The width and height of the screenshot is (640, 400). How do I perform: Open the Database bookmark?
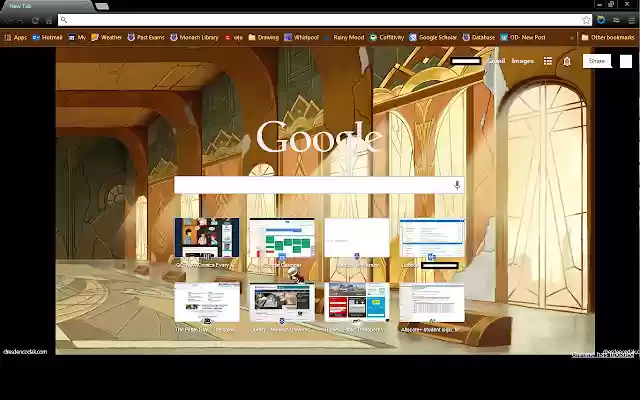(x=479, y=37)
